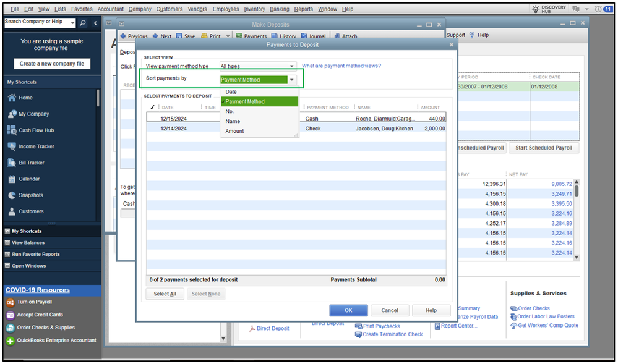The width and height of the screenshot is (618, 364).
Task: Open the Reports menu
Action: pos(304,9)
